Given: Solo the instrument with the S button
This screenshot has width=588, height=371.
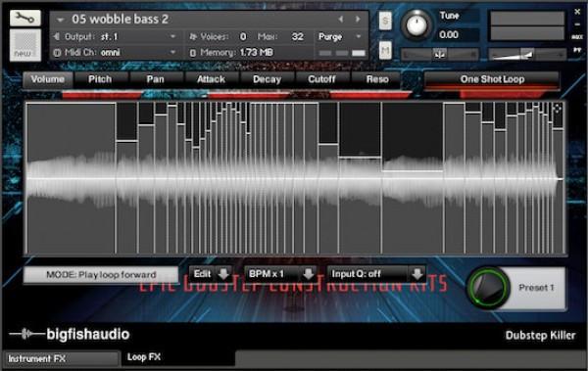Looking at the screenshot, I should 385,21.
